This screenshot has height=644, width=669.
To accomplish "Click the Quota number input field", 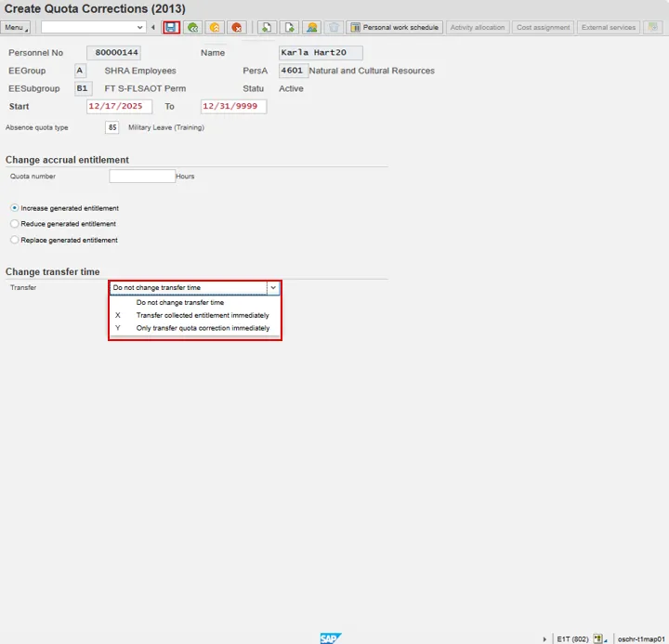I will (142, 176).
